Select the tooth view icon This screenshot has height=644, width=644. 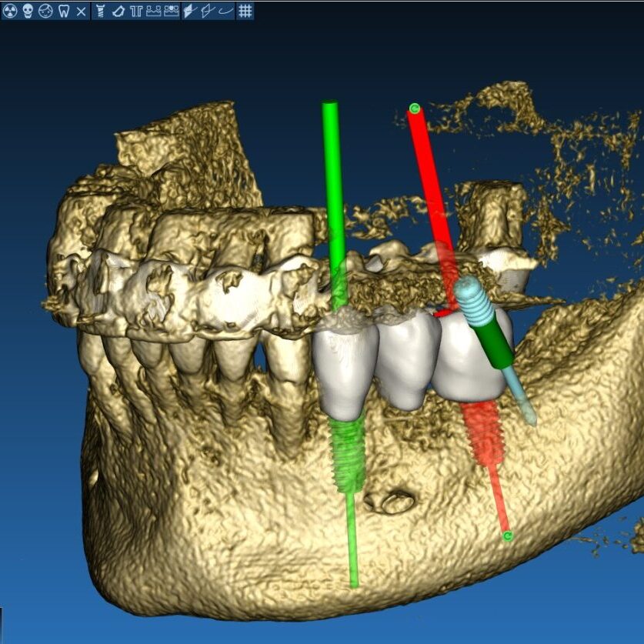click(64, 11)
